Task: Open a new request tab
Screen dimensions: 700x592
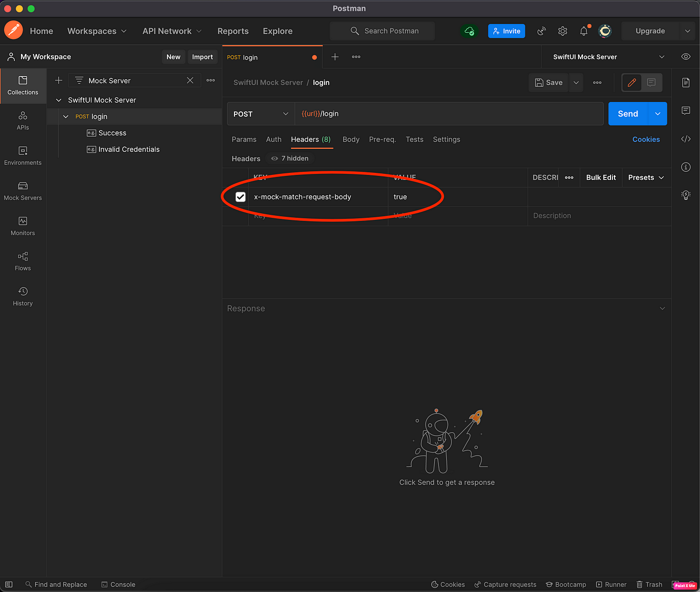Action: [335, 57]
